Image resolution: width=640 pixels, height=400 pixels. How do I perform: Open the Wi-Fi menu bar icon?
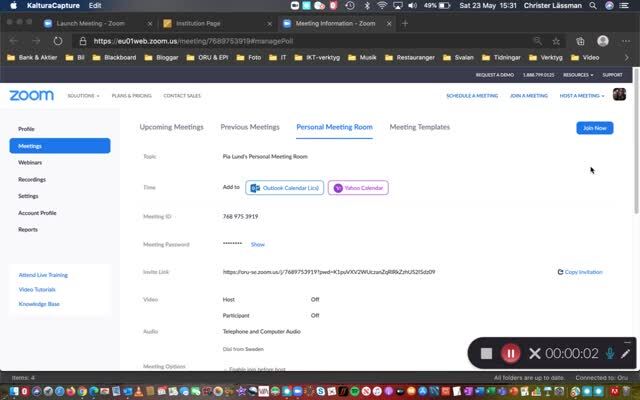(x=382, y=6)
